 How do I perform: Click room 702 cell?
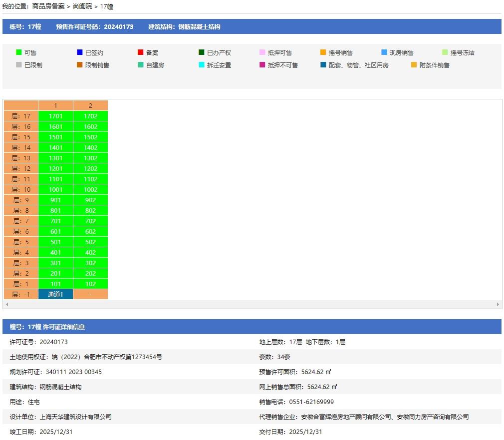[x=91, y=221]
